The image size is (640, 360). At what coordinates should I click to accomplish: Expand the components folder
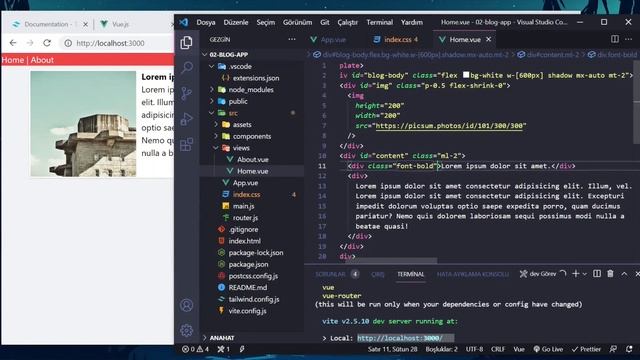coord(216,136)
